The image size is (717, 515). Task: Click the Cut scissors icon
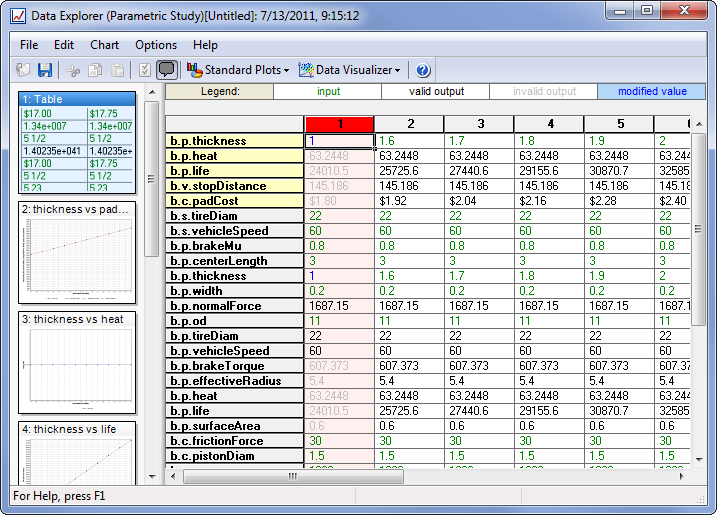(73, 70)
